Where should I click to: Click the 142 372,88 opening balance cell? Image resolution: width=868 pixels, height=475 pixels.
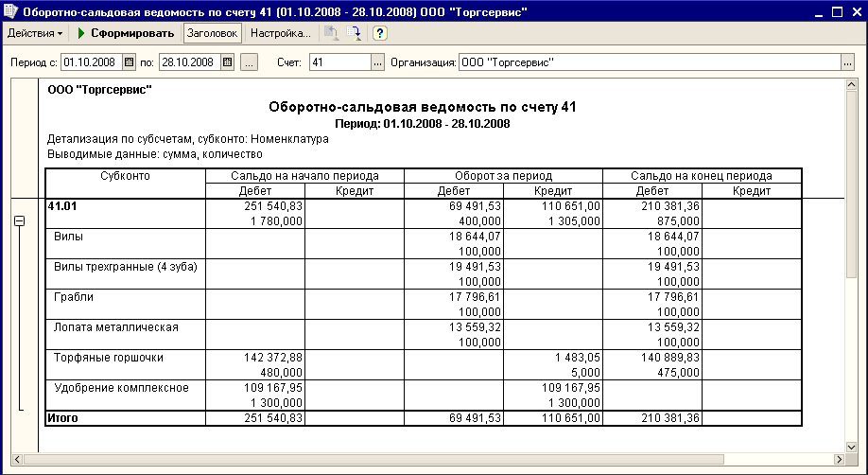273,358
